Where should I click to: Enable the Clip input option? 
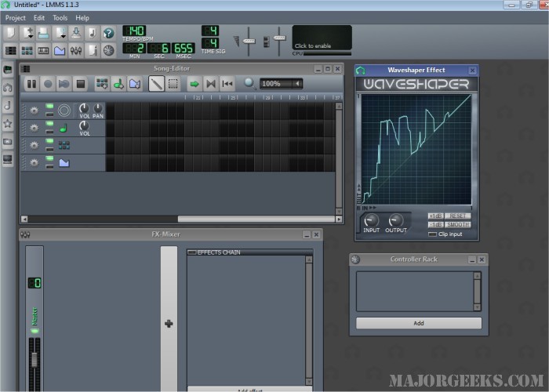[x=432, y=234]
